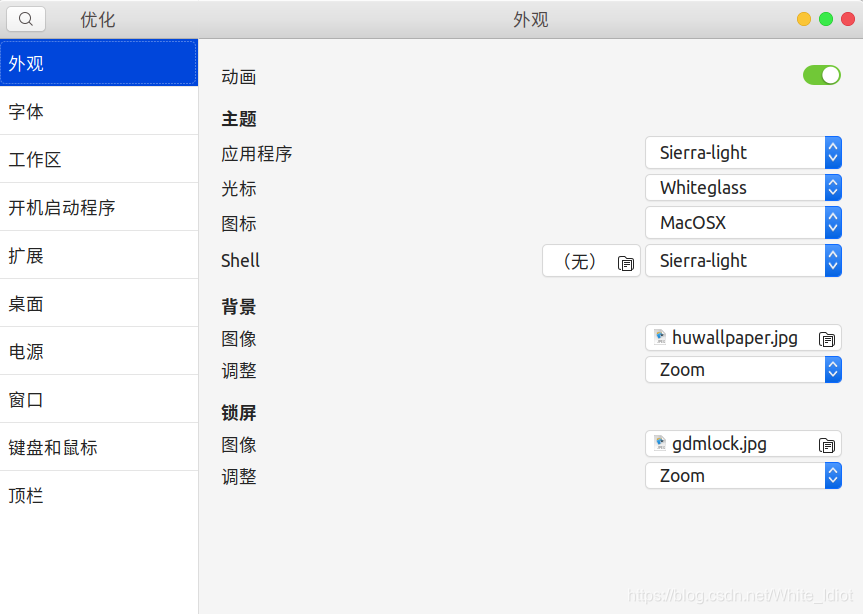Select 外观 in the sidebar
This screenshot has height=614, width=863.
click(x=99, y=63)
